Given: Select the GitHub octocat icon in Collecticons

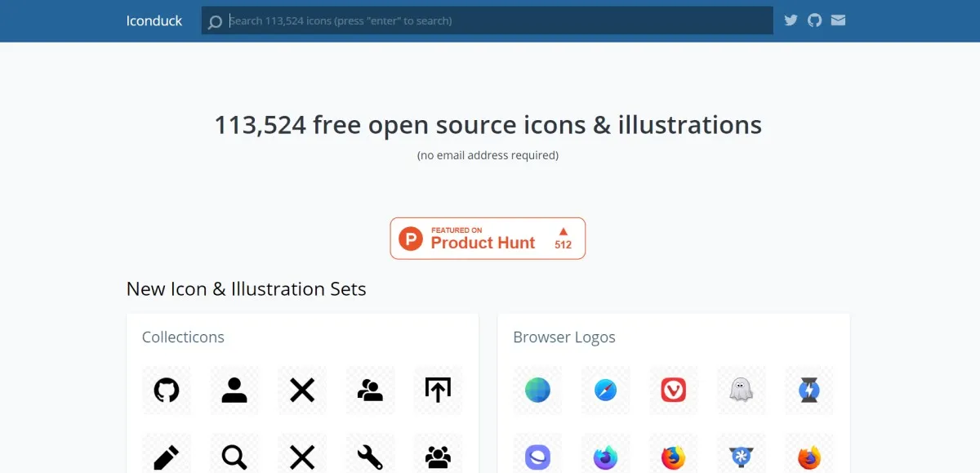Looking at the screenshot, I should click(x=167, y=390).
